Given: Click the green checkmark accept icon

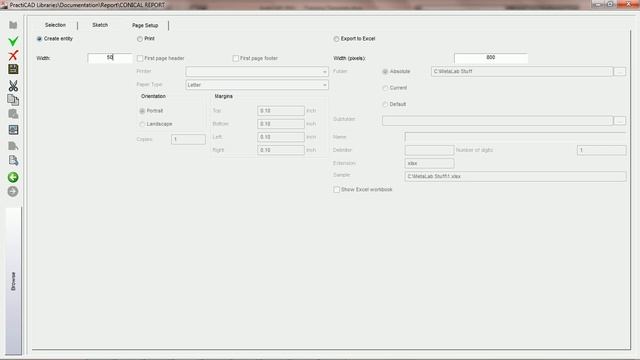Looking at the screenshot, I should [x=13, y=41].
